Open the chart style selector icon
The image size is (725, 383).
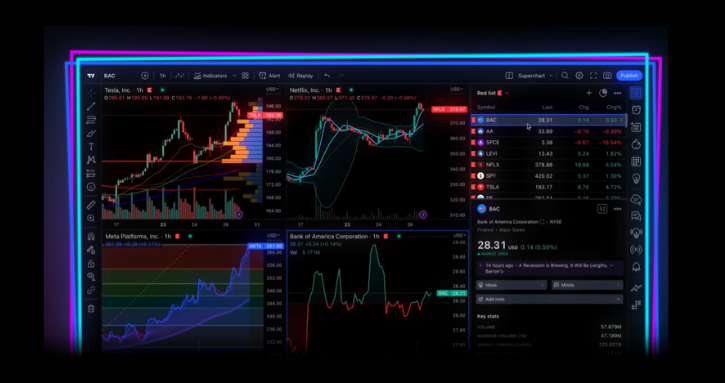180,76
